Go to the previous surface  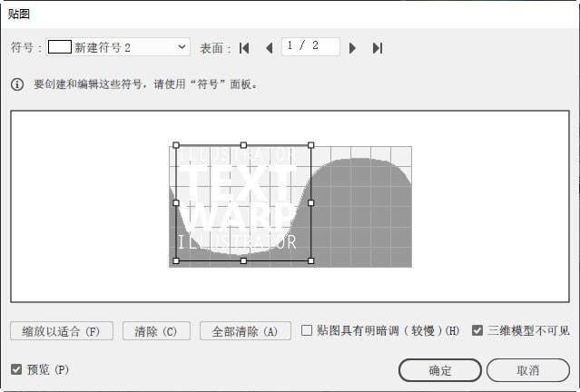pyautogui.click(x=270, y=48)
